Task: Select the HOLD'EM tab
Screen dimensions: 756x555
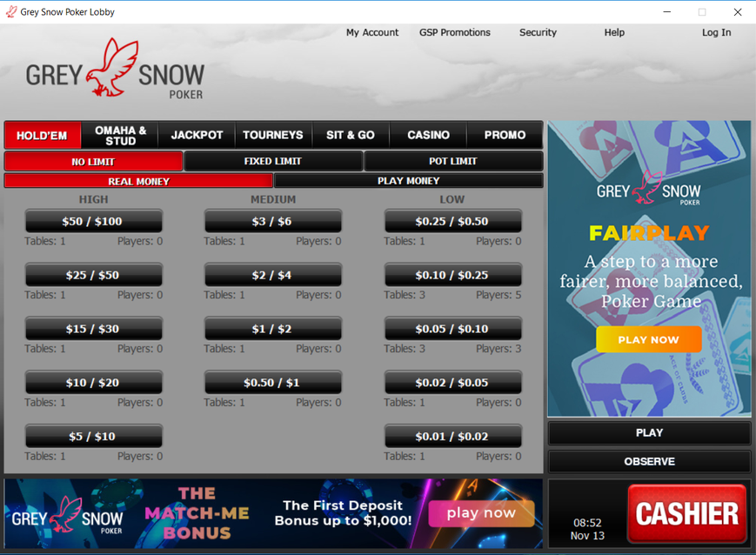Action: (x=43, y=135)
